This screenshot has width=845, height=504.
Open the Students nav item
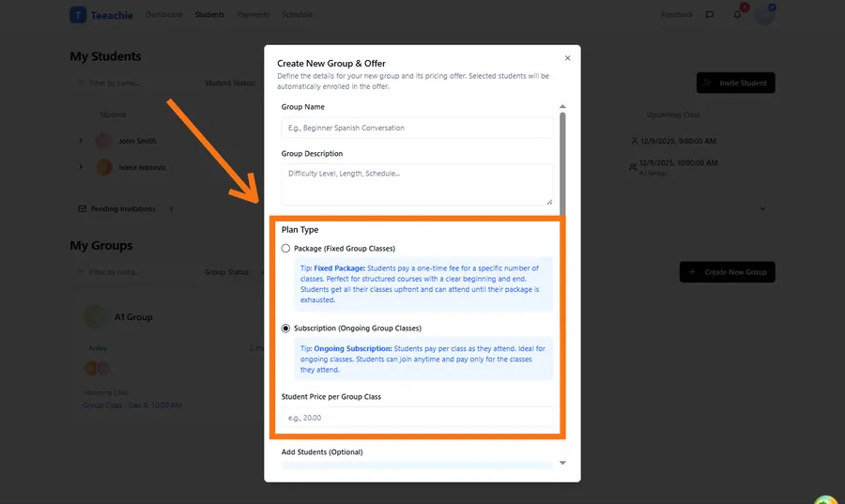click(209, 14)
